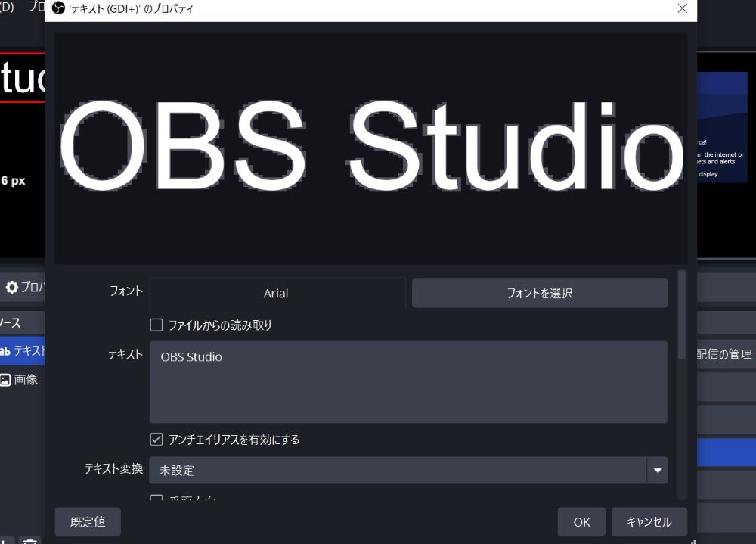The image size is (756, 544).
Task: Click the arrow on the テキスト変換 combo box
Action: pyautogui.click(x=657, y=470)
